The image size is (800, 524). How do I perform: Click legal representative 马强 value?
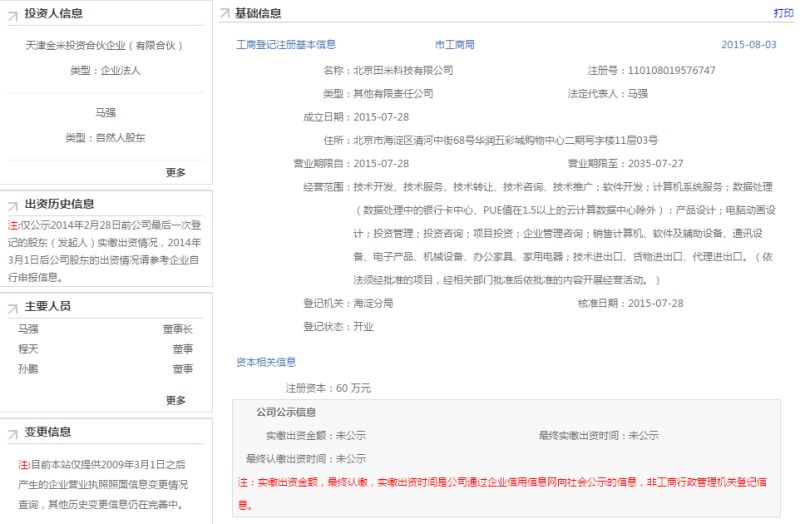638,93
